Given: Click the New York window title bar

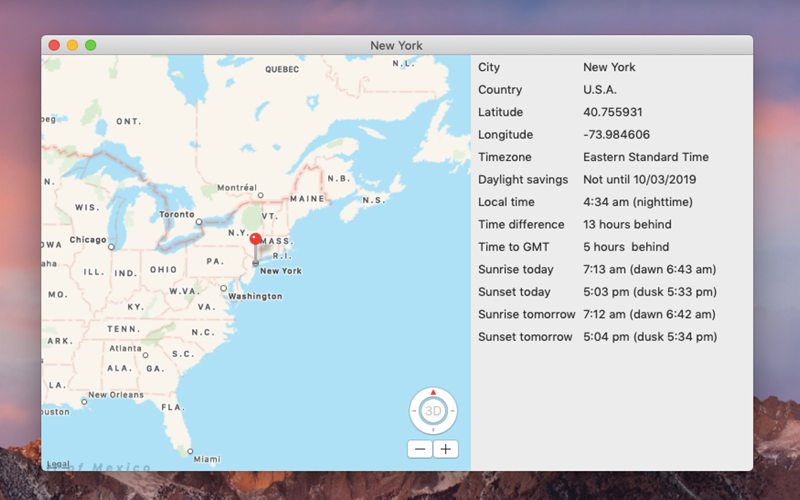Looking at the screenshot, I should [396, 45].
